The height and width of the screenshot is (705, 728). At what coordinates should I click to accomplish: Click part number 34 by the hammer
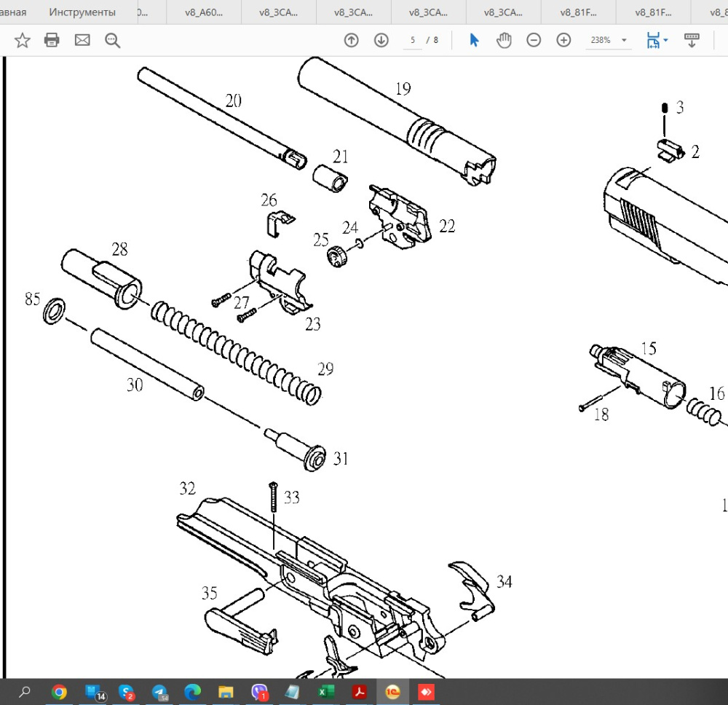coord(505,582)
